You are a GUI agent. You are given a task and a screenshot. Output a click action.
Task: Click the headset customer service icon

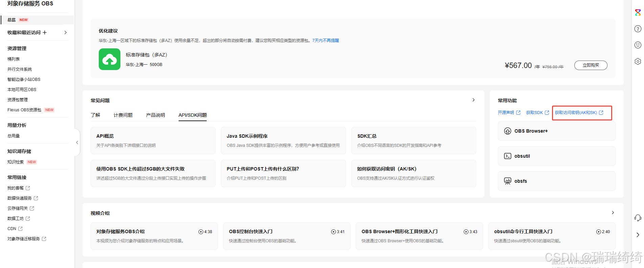point(638,218)
